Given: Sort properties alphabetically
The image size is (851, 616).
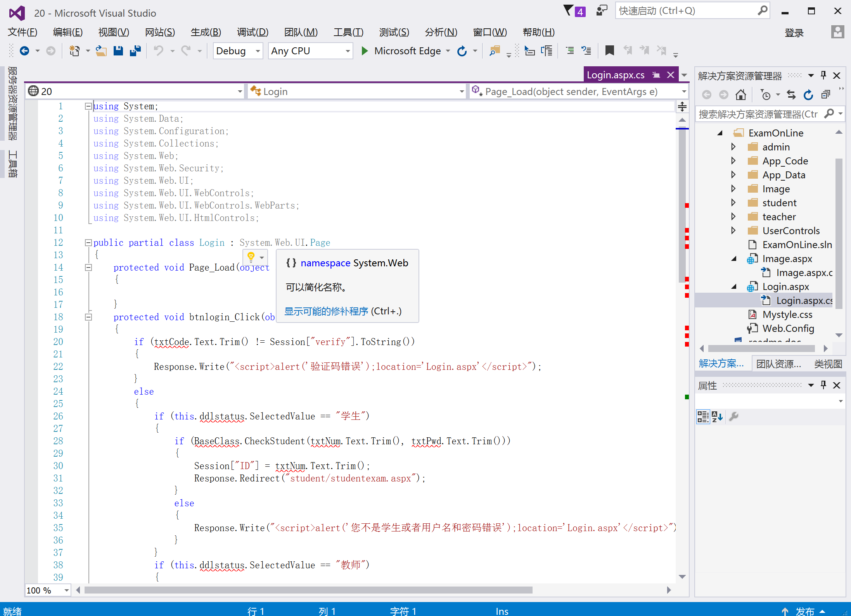Looking at the screenshot, I should (717, 417).
